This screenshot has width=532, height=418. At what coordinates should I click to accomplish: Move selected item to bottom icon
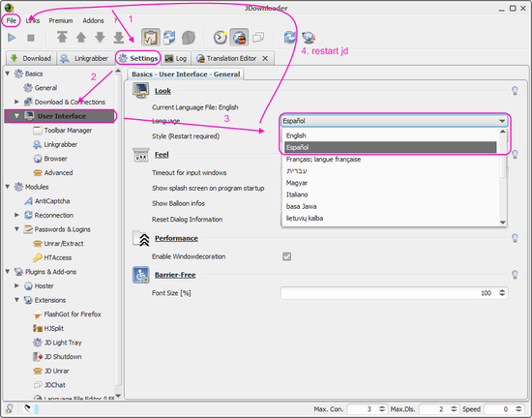click(x=118, y=38)
